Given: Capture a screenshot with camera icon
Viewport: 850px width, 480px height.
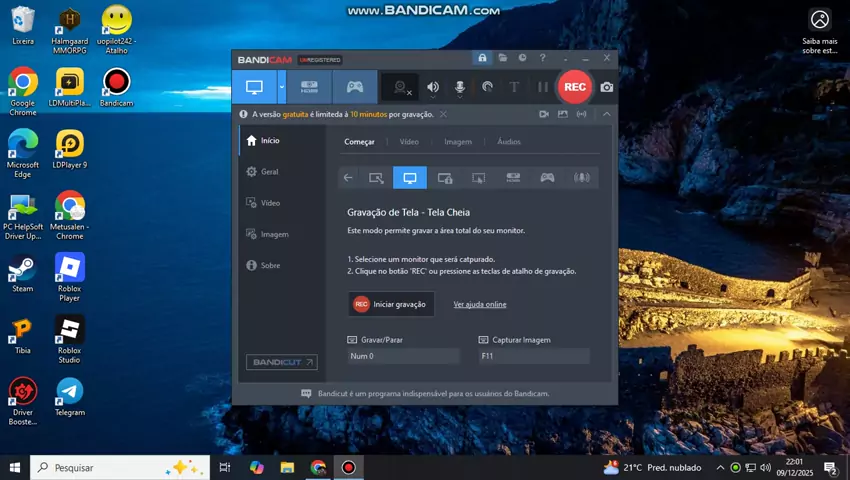Looking at the screenshot, I should click(x=607, y=87).
